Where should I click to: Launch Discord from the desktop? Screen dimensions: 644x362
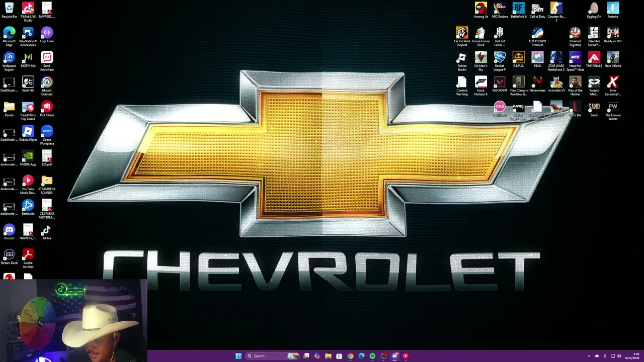pyautogui.click(x=9, y=232)
